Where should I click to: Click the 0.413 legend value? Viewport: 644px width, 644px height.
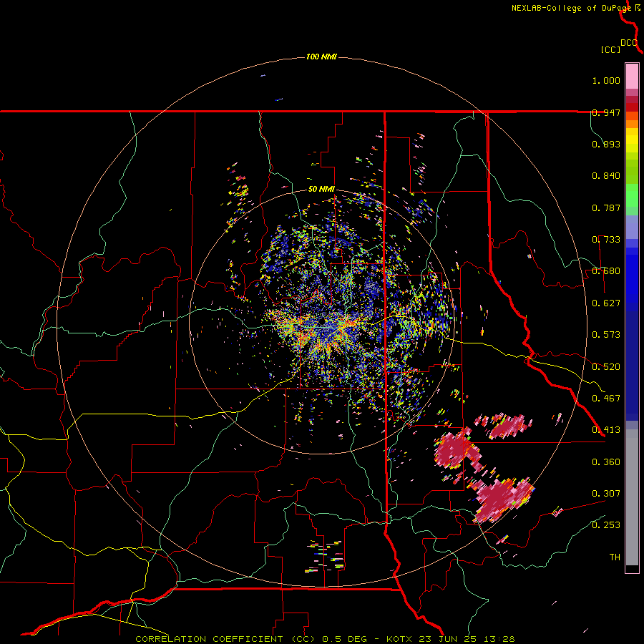tap(606, 430)
